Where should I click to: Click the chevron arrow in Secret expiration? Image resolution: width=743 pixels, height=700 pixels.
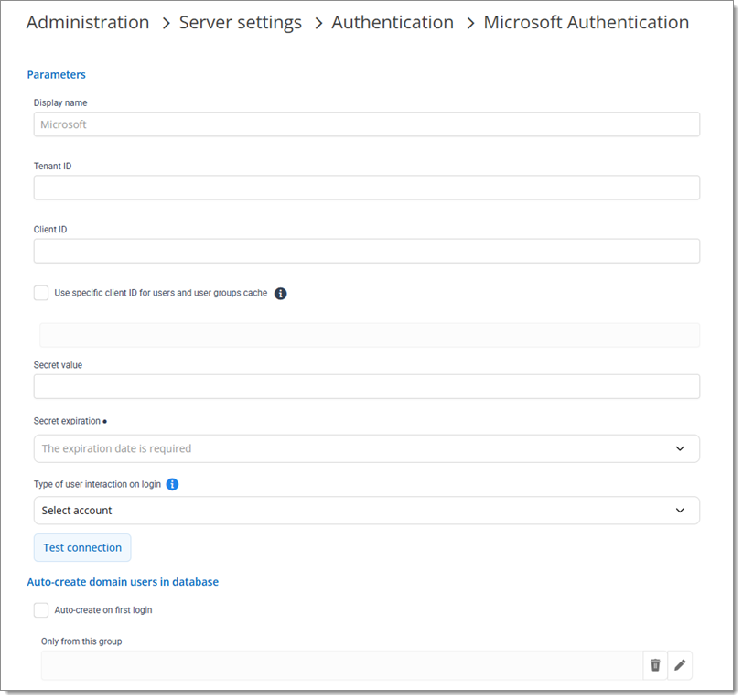(x=680, y=448)
